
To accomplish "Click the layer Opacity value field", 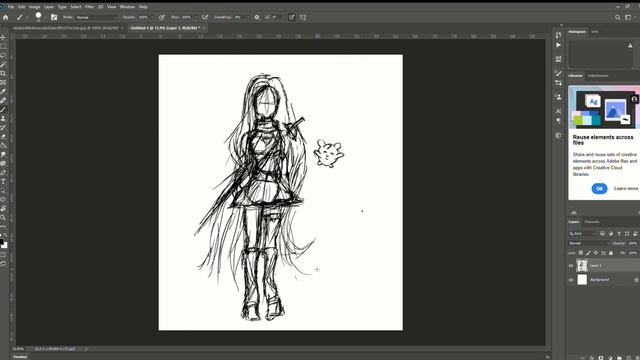I will (x=633, y=243).
